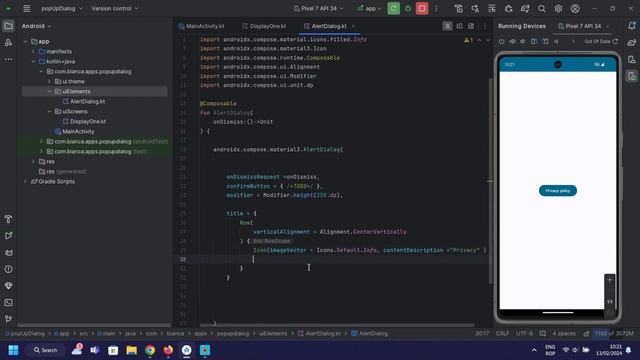Switch to MainActivity.kt tab
Screen dimensions: 640x360
click(x=202, y=26)
